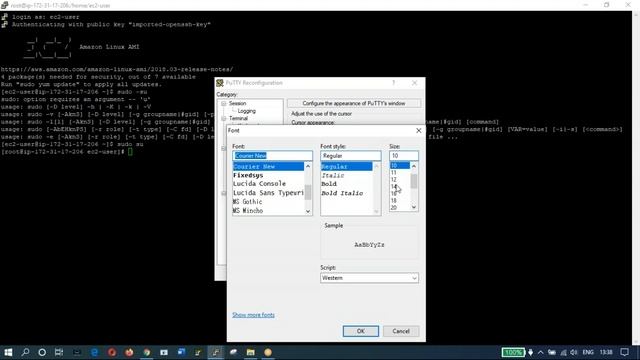Select Session in Category tree
This screenshot has width=640, height=360.
[238, 104]
